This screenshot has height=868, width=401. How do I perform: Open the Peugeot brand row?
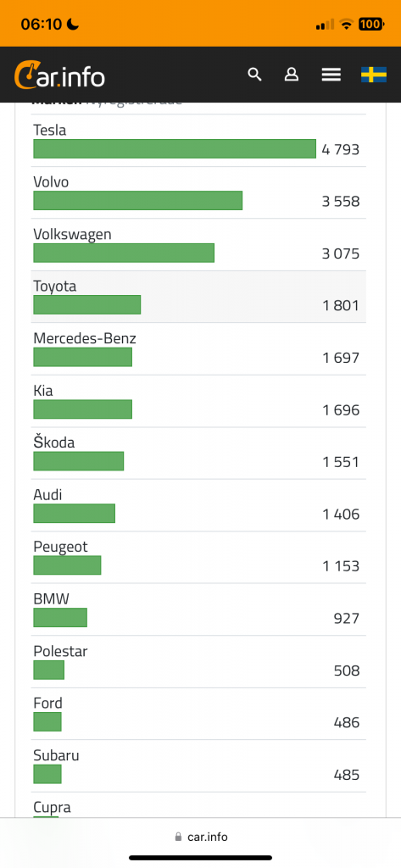(x=198, y=557)
